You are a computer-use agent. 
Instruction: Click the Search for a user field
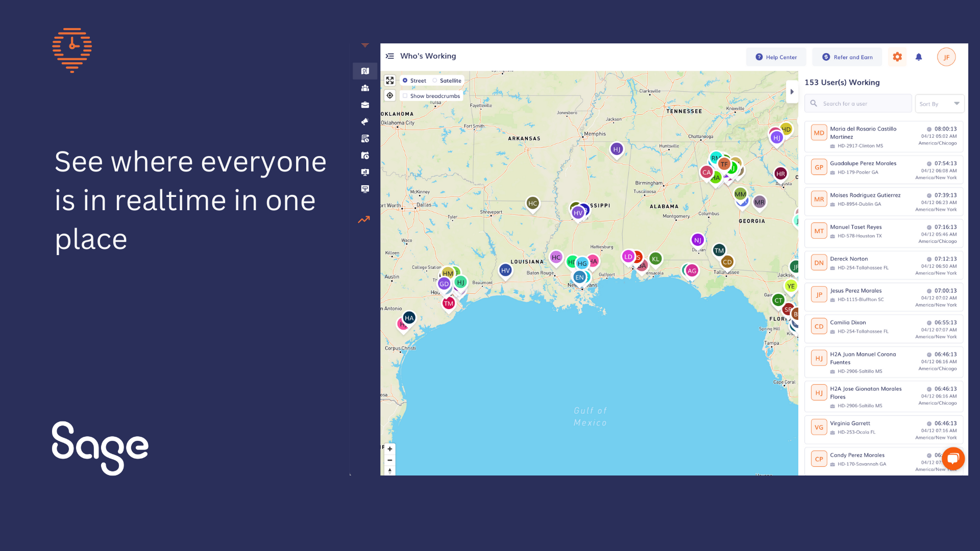863,104
